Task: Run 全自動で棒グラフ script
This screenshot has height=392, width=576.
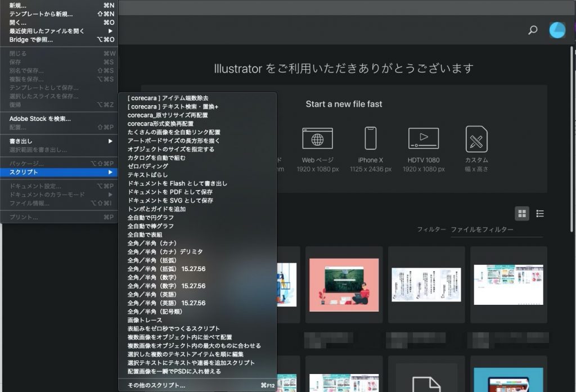Action: (x=197, y=226)
